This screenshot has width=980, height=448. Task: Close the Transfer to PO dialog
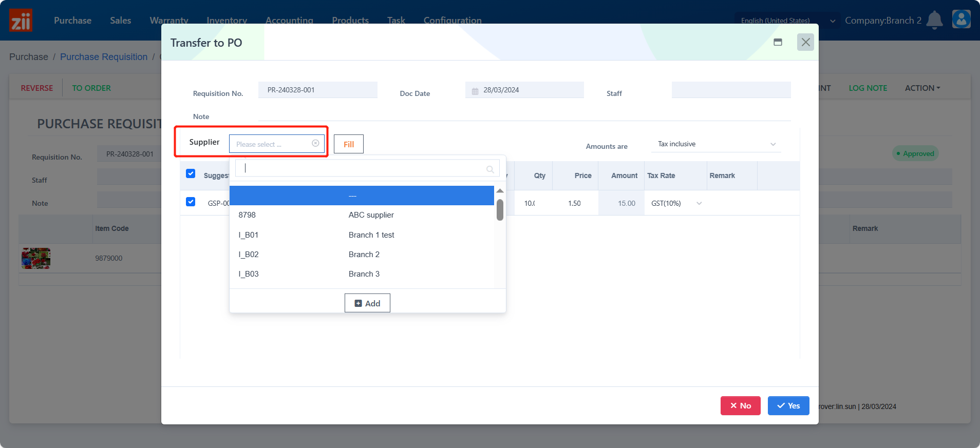(805, 42)
